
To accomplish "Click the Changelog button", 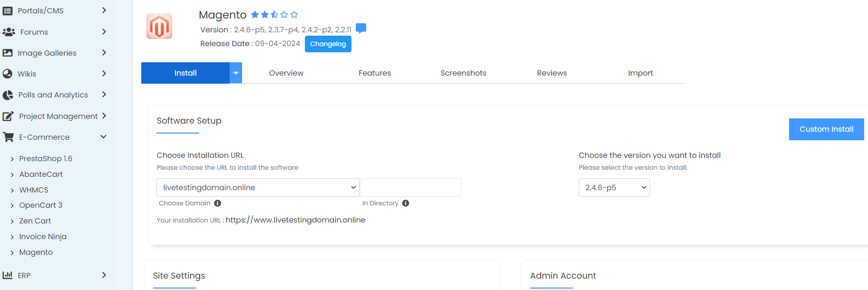I will (328, 44).
